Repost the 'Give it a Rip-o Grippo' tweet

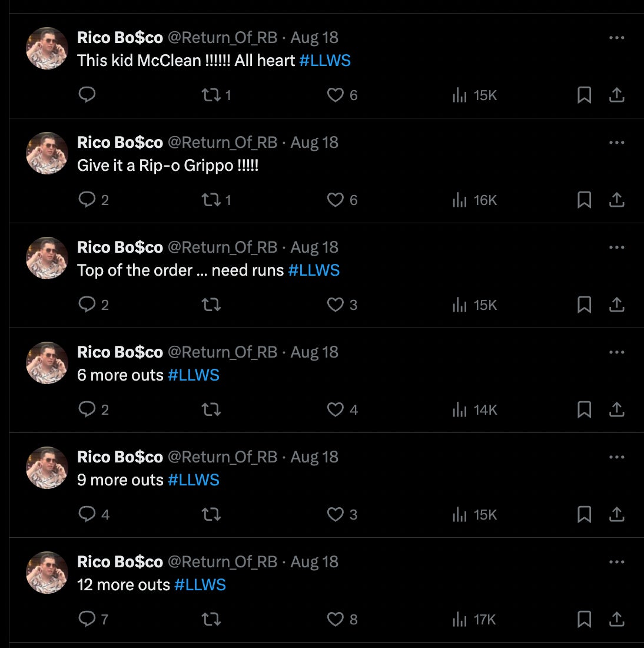click(x=211, y=200)
